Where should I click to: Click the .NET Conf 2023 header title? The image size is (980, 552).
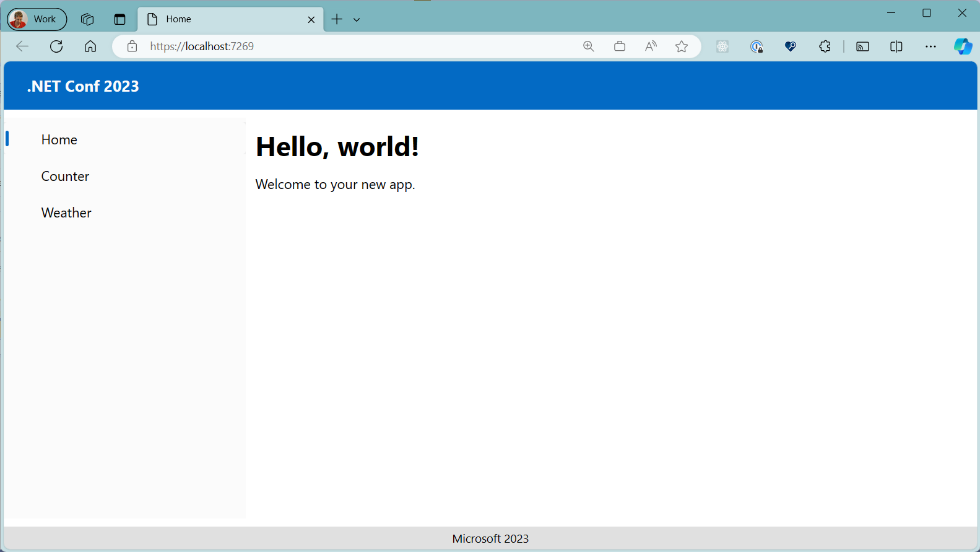click(83, 86)
